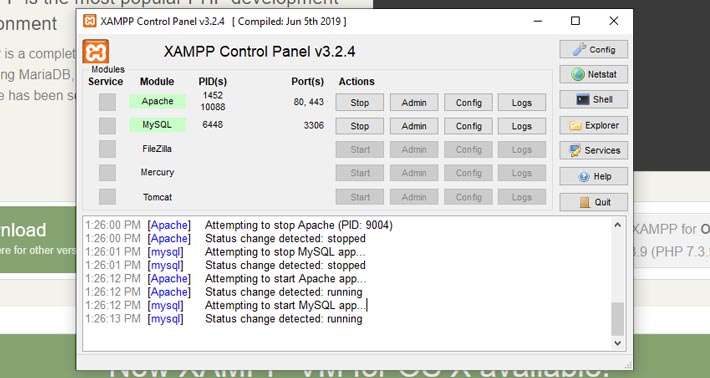710x378 pixels.
Task: Minimize the XAMPP Control Panel window
Action: click(537, 21)
